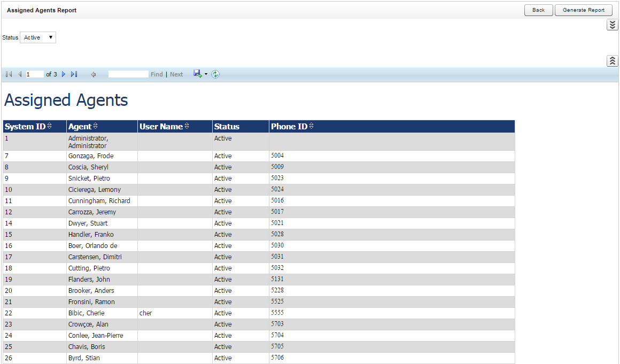Sort table by System ID column
This screenshot has height=364, width=620.
[50, 126]
